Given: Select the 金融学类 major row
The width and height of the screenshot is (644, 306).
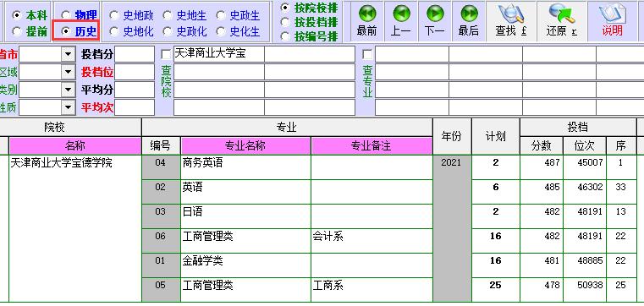Looking at the screenshot, I should pyautogui.click(x=245, y=265).
